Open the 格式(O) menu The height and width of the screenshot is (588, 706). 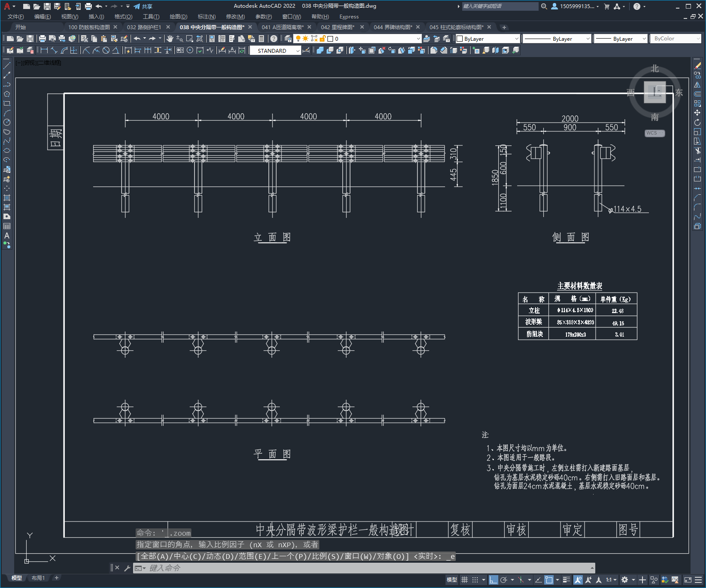click(x=123, y=17)
